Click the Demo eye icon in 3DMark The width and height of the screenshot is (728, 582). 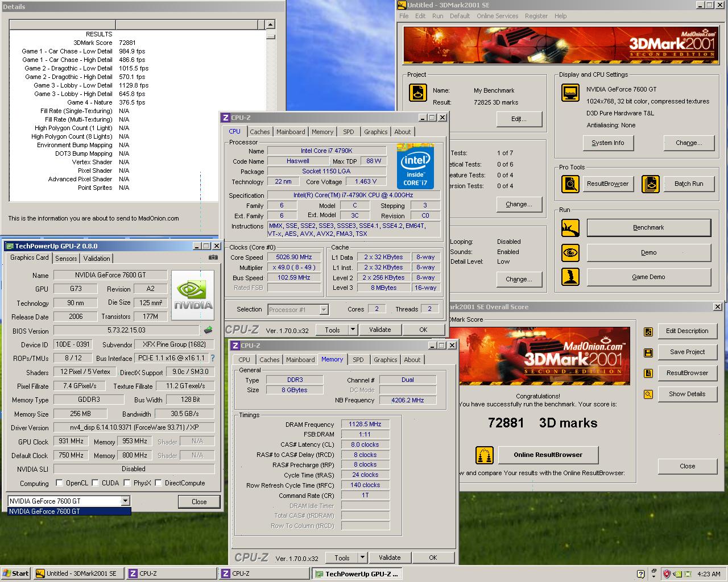[570, 252]
